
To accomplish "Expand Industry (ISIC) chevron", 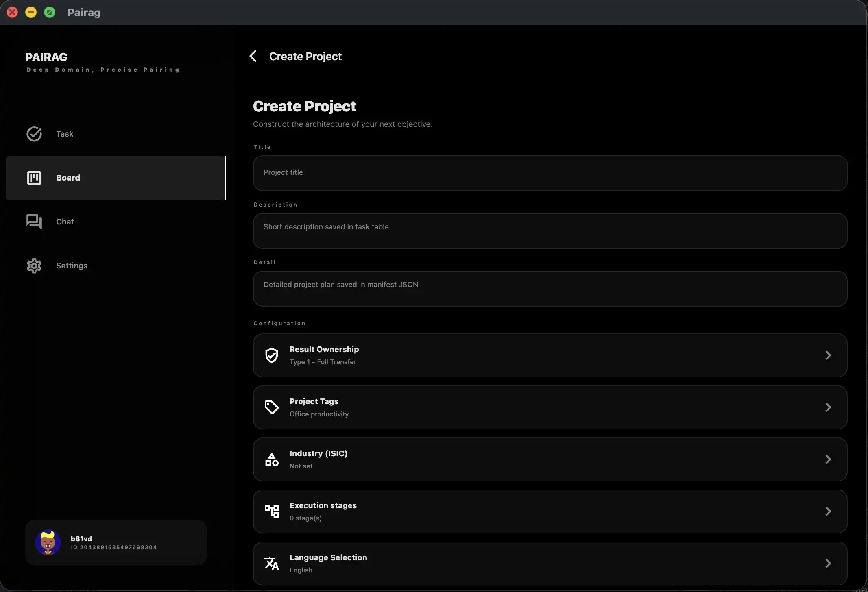I will 828,459.
